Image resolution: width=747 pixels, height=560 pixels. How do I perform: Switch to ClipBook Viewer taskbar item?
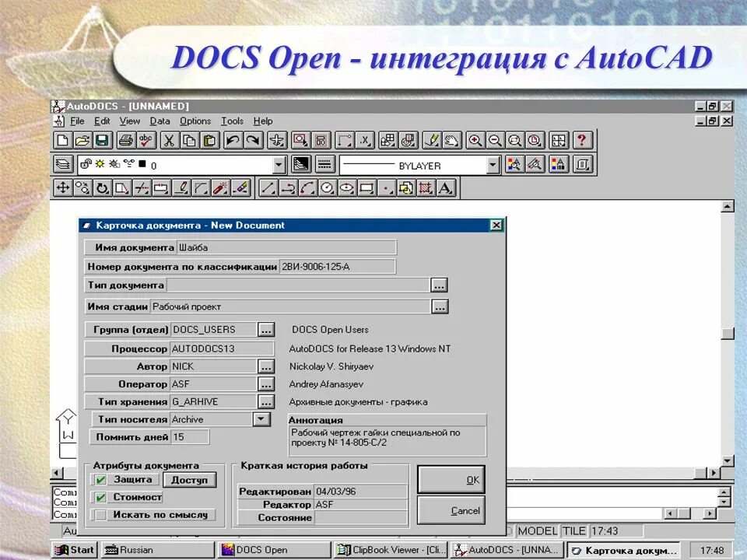[391, 550]
